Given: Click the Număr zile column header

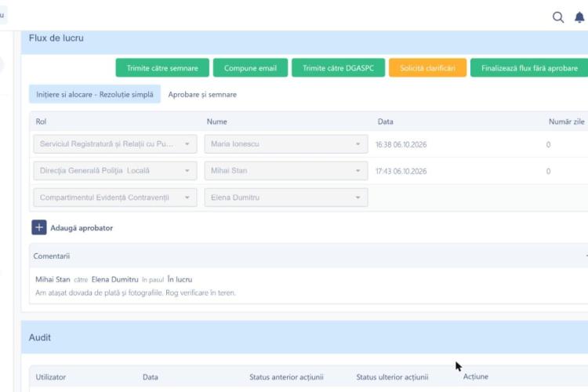Looking at the screenshot, I should [567, 122].
